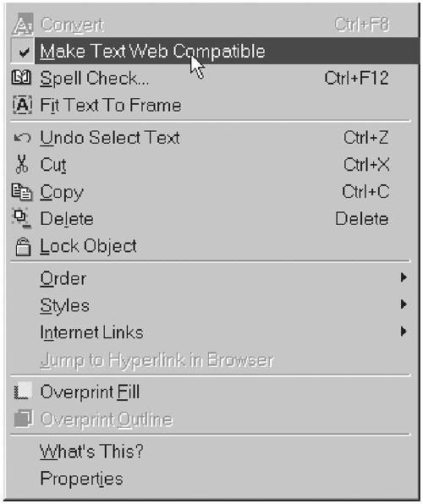Click the Undo arrow icon
This screenshot has width=423, height=504.
(x=23, y=138)
